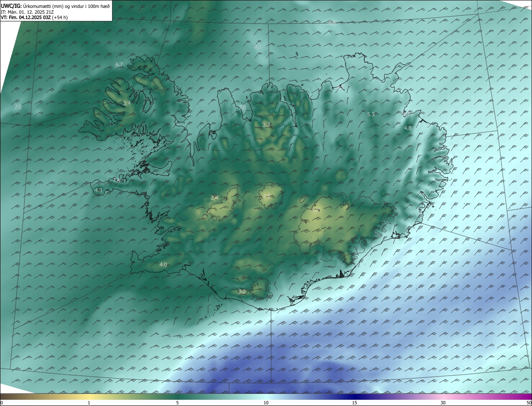Click the 30 label on the color scale
The image size is (532, 406).
click(443, 403)
